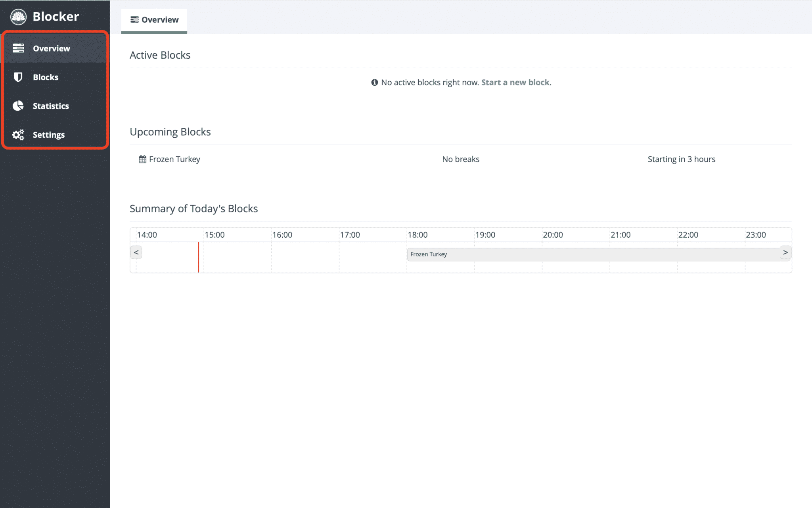Click the Statistics pie chart icon
812x508 pixels.
pyautogui.click(x=18, y=106)
